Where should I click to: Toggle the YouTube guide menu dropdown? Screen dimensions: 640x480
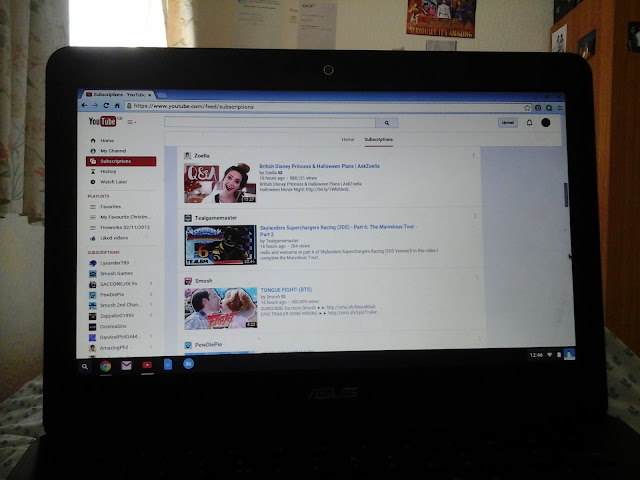pyautogui.click(x=131, y=122)
